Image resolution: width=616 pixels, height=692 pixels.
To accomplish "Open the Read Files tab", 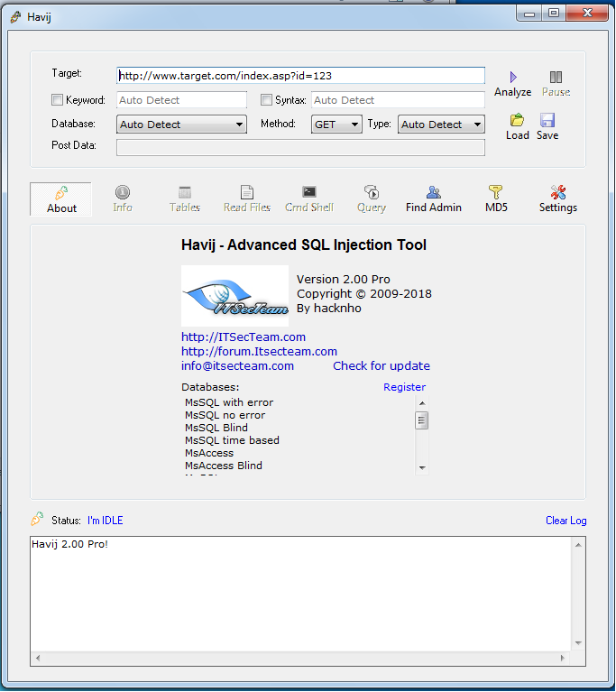I will [x=246, y=199].
